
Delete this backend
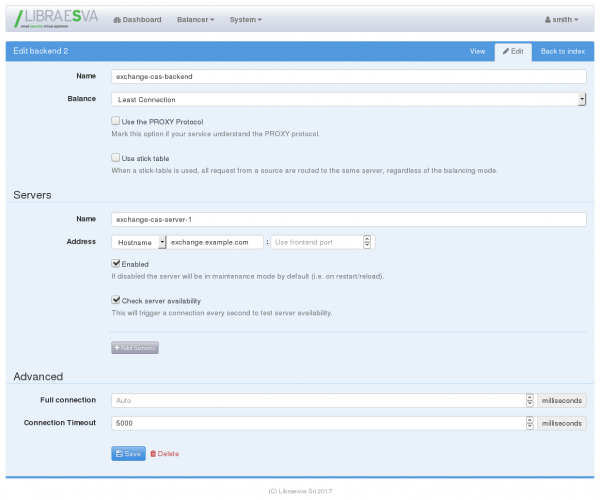165,453
